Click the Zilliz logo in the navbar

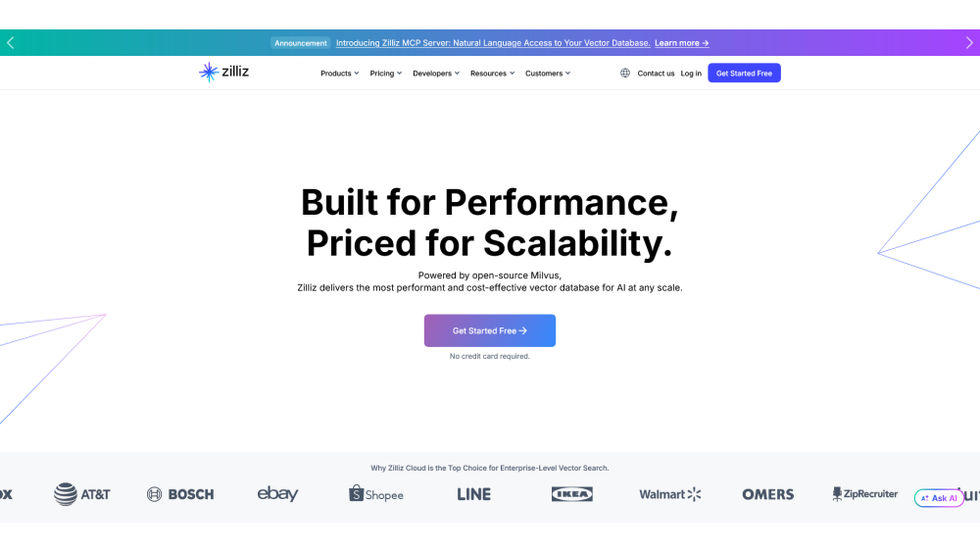pyautogui.click(x=223, y=72)
